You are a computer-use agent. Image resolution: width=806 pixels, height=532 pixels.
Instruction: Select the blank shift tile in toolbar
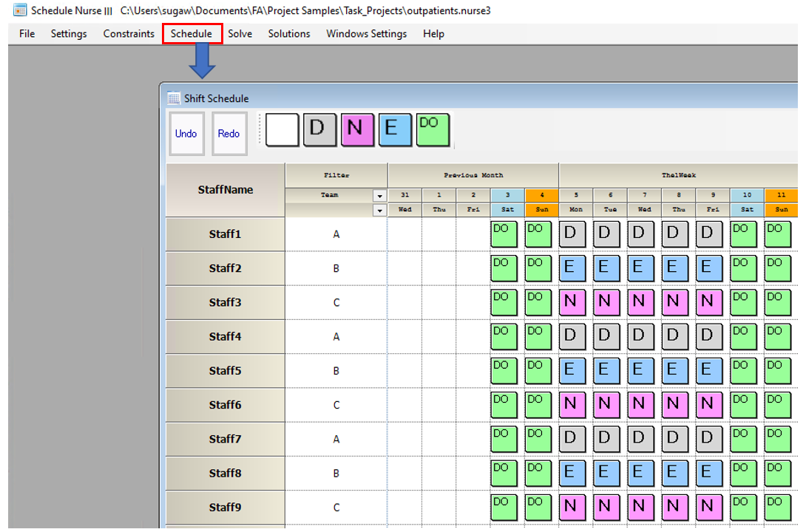point(282,130)
